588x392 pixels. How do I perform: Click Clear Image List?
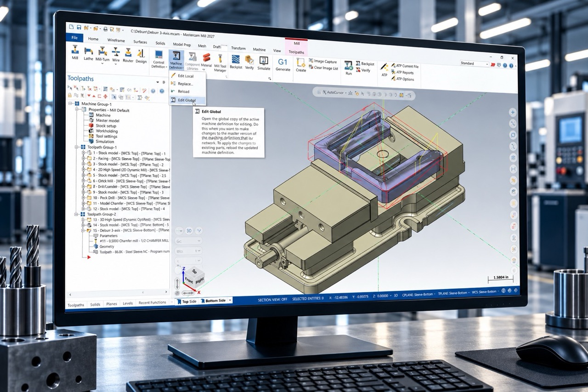pyautogui.click(x=323, y=68)
